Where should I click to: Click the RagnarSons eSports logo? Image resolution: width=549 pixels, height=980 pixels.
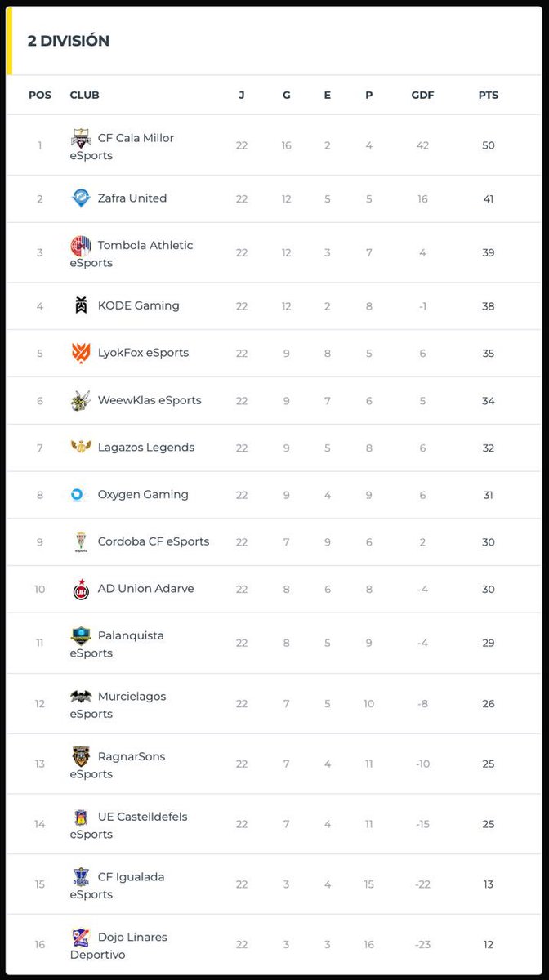coord(81,756)
